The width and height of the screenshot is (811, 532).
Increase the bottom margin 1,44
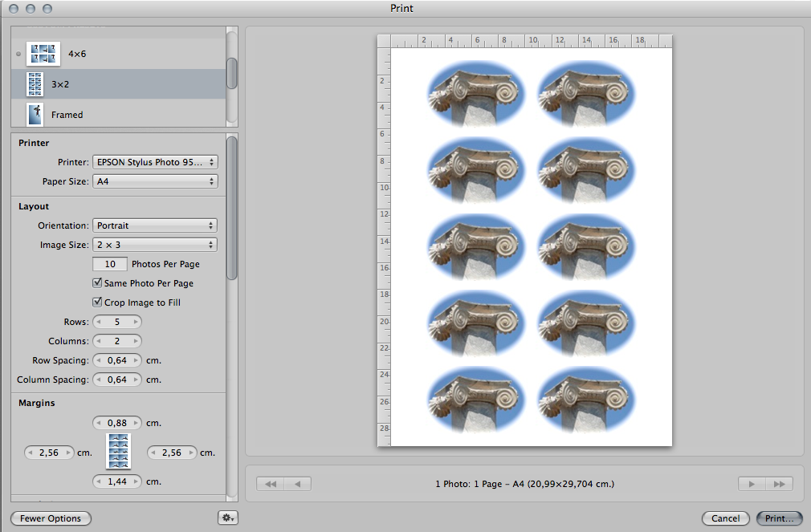click(x=136, y=481)
